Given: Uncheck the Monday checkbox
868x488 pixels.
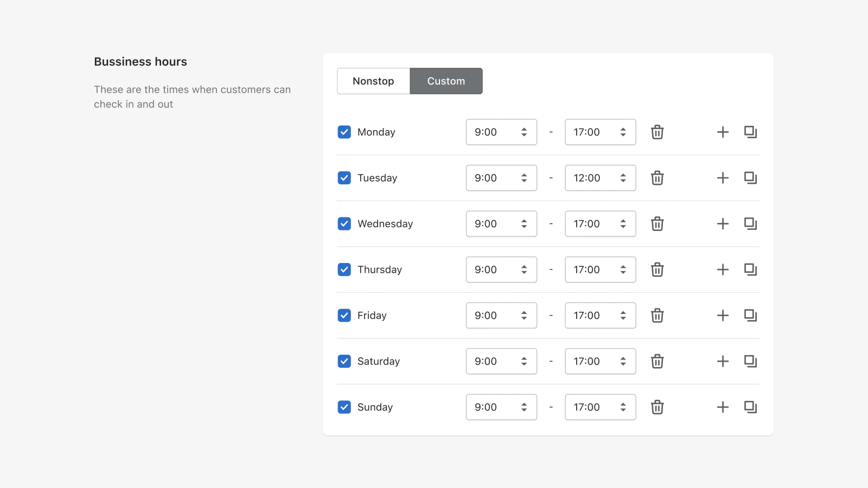Looking at the screenshot, I should point(344,132).
